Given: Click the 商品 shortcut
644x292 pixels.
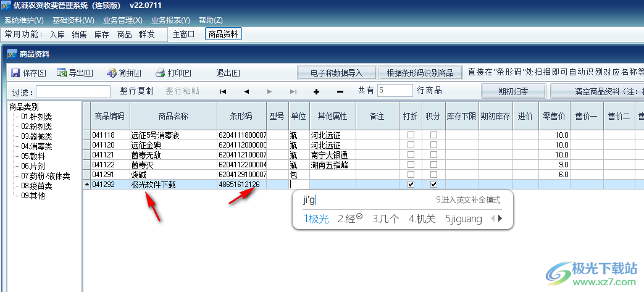Looking at the screenshot, I should coord(124,35).
